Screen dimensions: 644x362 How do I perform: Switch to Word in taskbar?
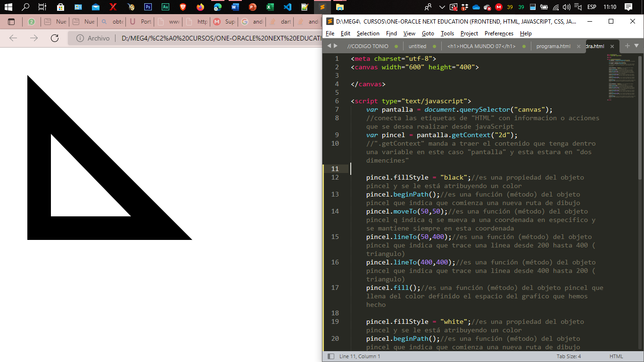click(235, 7)
